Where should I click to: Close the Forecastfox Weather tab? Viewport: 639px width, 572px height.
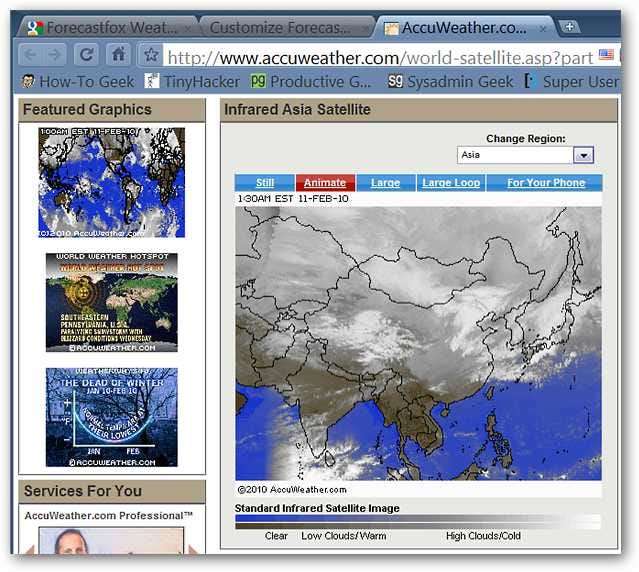[x=187, y=29]
